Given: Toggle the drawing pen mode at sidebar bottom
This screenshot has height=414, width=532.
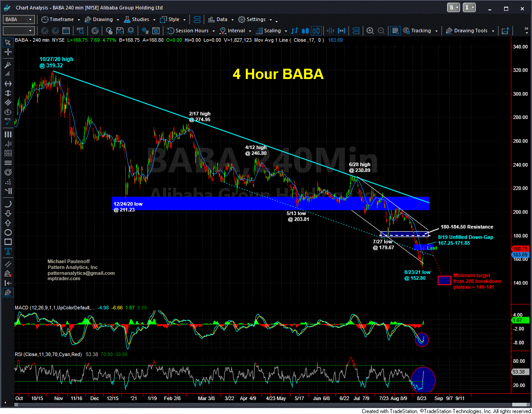Looking at the screenshot, I should point(8,292).
